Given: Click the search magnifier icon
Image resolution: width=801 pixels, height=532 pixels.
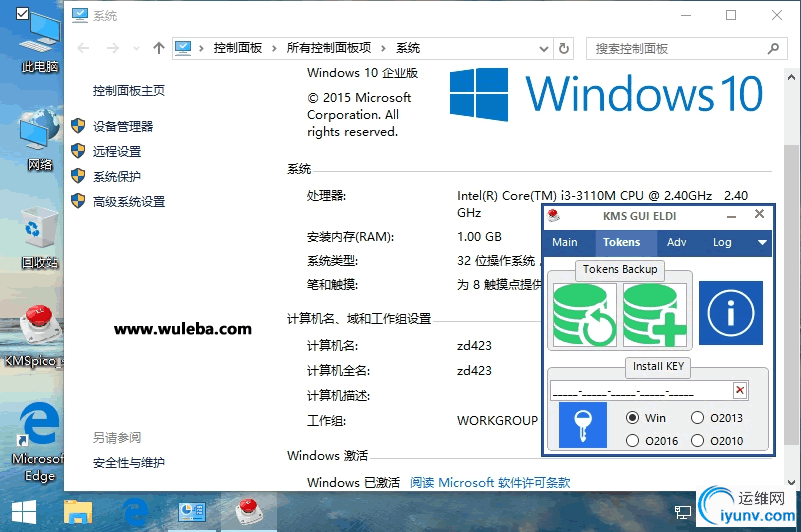Looking at the screenshot, I should coord(773,49).
